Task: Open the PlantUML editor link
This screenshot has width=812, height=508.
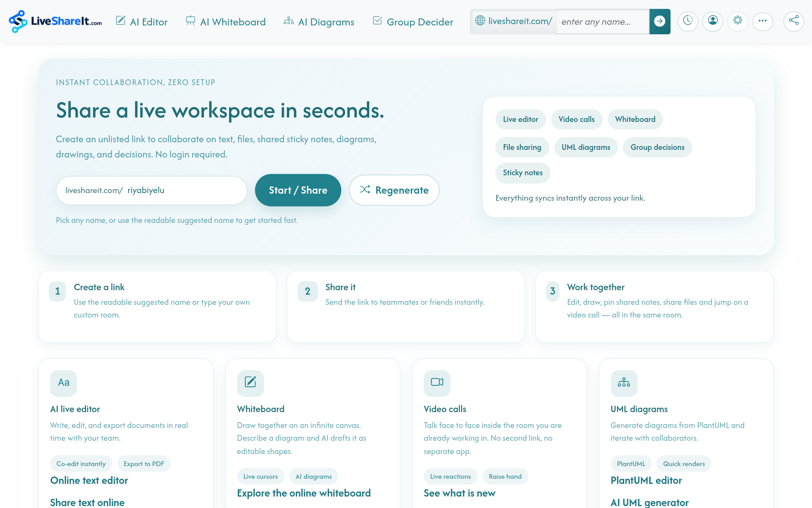Action: click(x=646, y=480)
